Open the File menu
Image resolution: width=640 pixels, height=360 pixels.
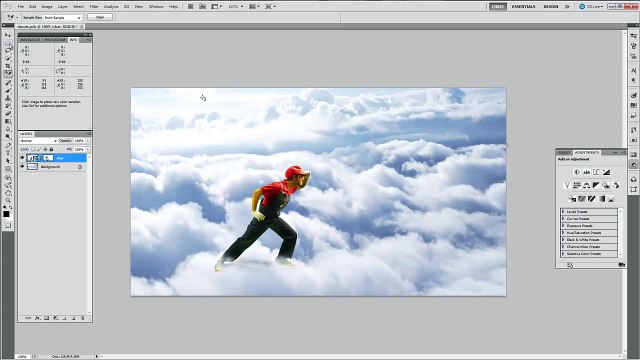coord(20,7)
